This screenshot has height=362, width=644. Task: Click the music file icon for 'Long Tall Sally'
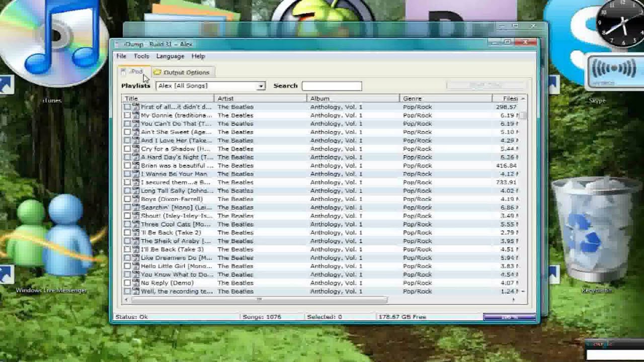coord(136,191)
